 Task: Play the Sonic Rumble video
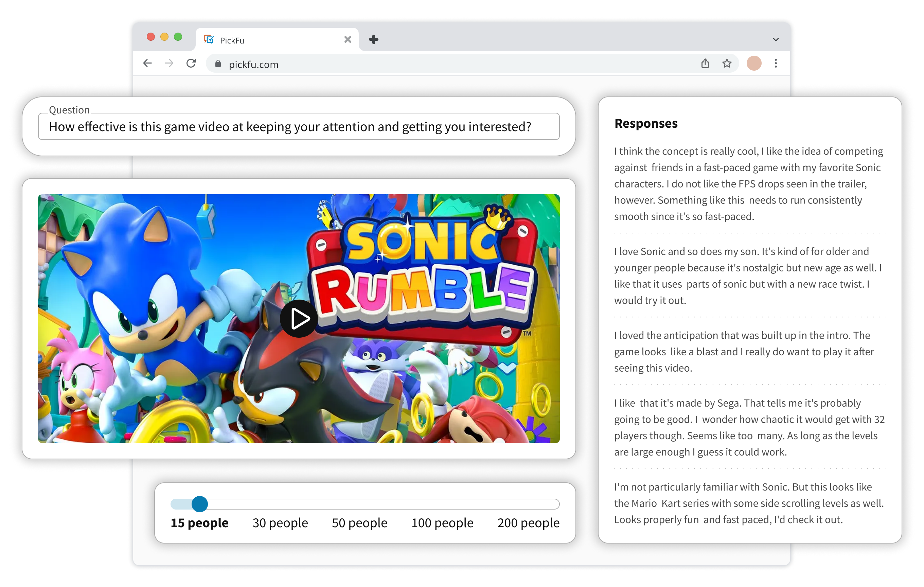click(x=299, y=318)
